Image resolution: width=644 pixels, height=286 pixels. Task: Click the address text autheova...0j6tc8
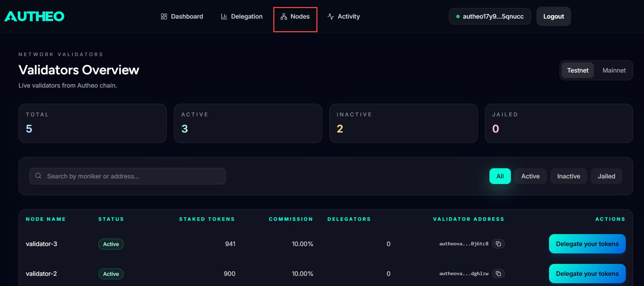point(464,244)
